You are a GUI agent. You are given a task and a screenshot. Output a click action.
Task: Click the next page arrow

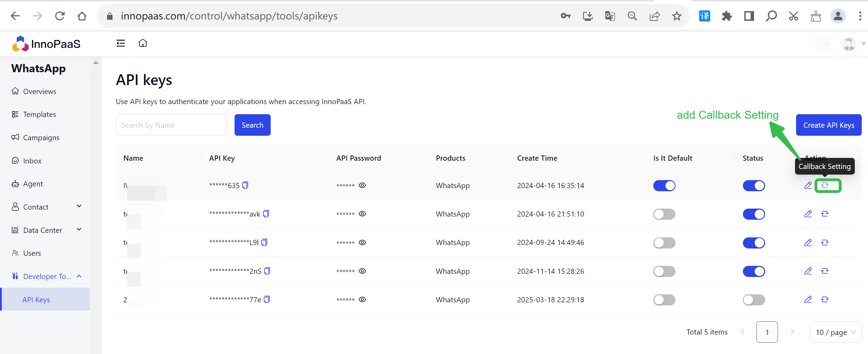click(792, 332)
